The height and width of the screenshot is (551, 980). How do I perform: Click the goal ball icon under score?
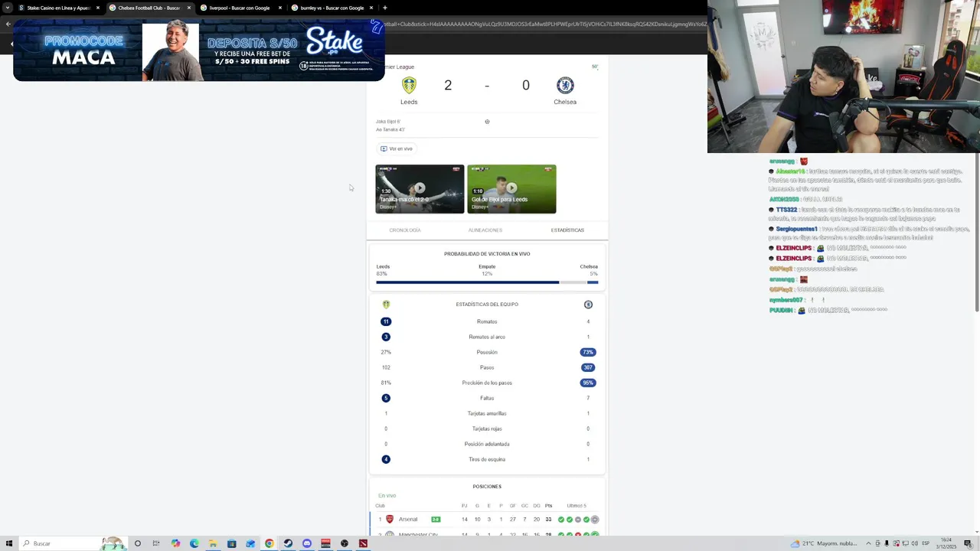[487, 122]
